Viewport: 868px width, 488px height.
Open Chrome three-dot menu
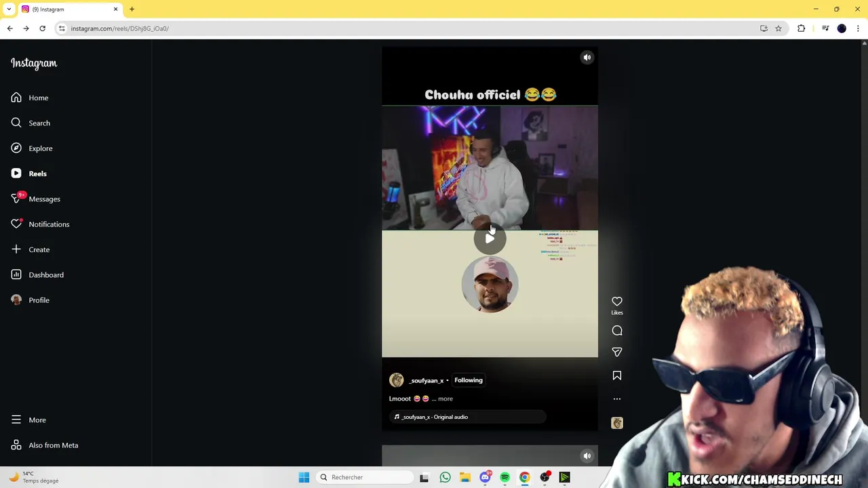pos(859,28)
